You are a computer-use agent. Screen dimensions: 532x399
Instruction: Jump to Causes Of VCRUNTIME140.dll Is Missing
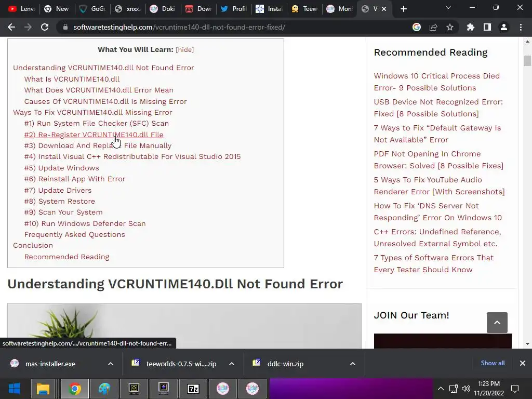(105, 101)
